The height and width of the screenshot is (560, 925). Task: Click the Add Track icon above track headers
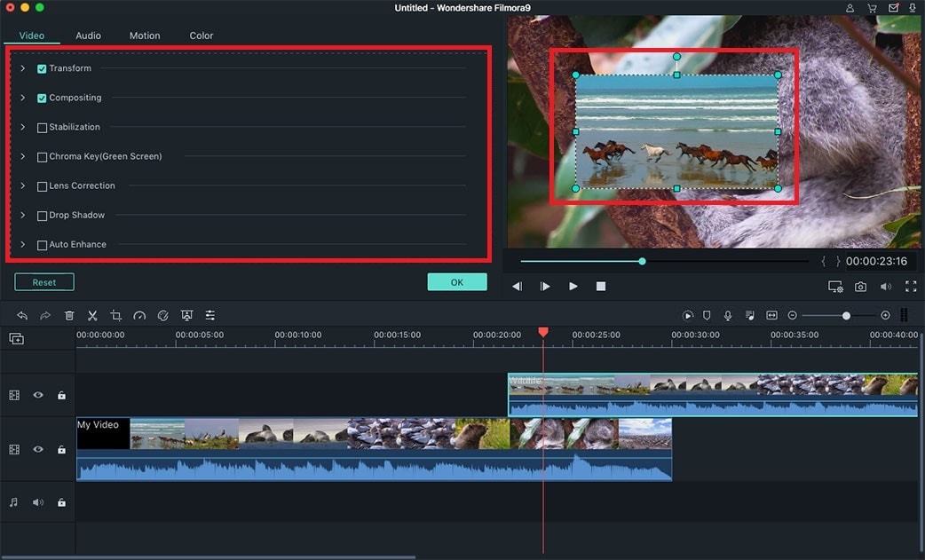point(17,339)
